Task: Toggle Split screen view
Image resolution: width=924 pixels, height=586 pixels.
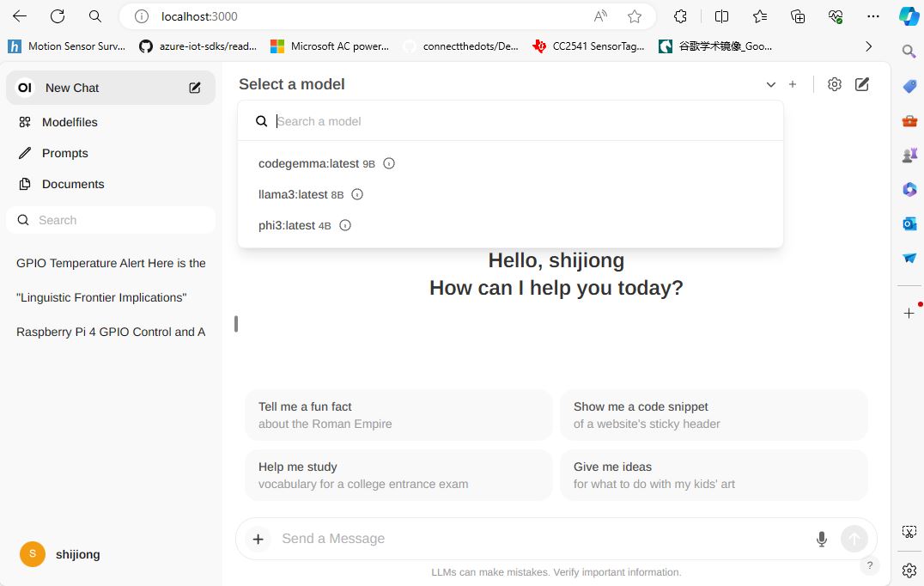Action: coord(721,16)
